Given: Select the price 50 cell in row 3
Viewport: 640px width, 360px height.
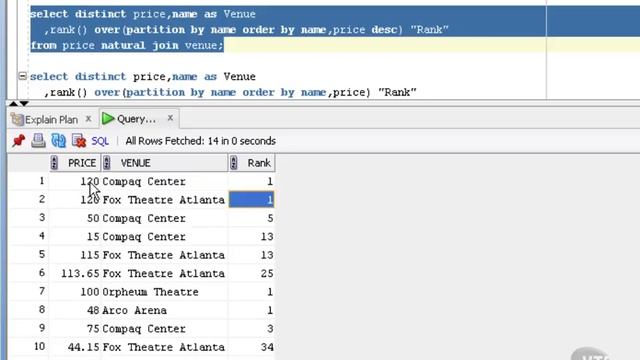Looking at the screenshot, I should coord(75,218).
